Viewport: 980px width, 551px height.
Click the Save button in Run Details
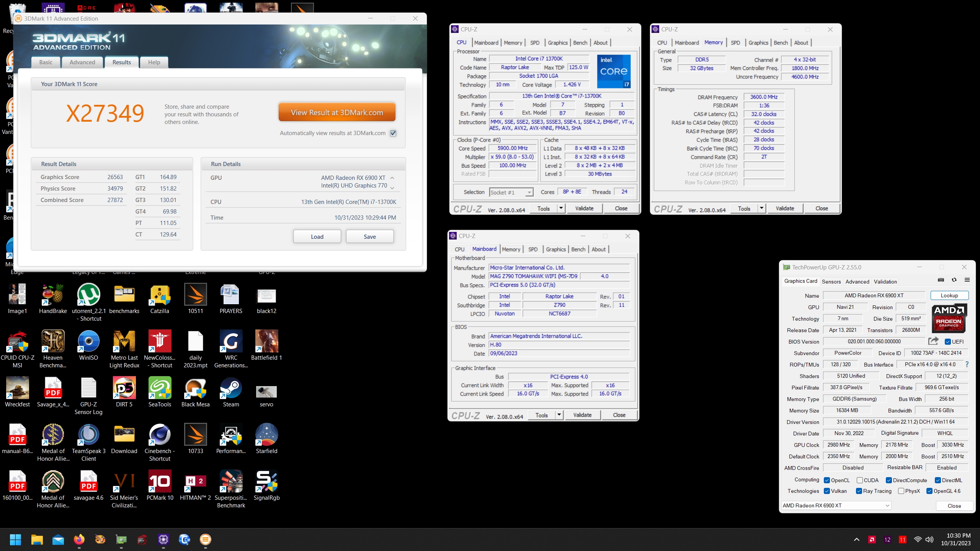click(370, 236)
